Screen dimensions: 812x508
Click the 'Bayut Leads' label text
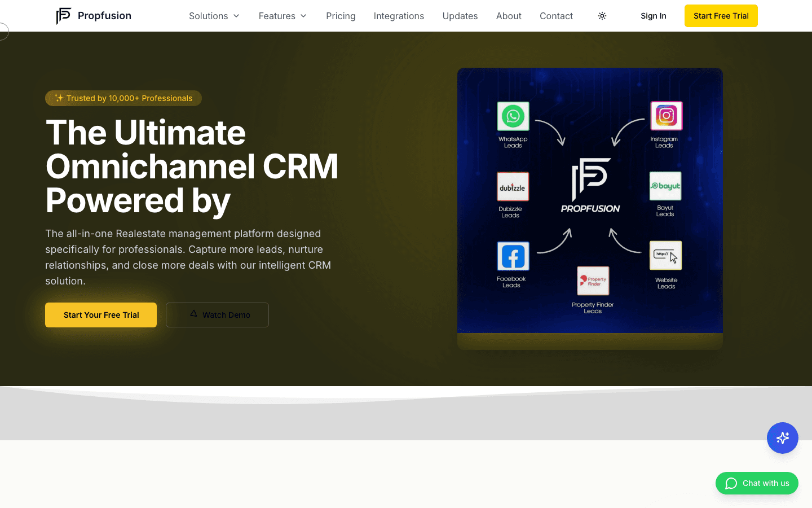[665, 211]
